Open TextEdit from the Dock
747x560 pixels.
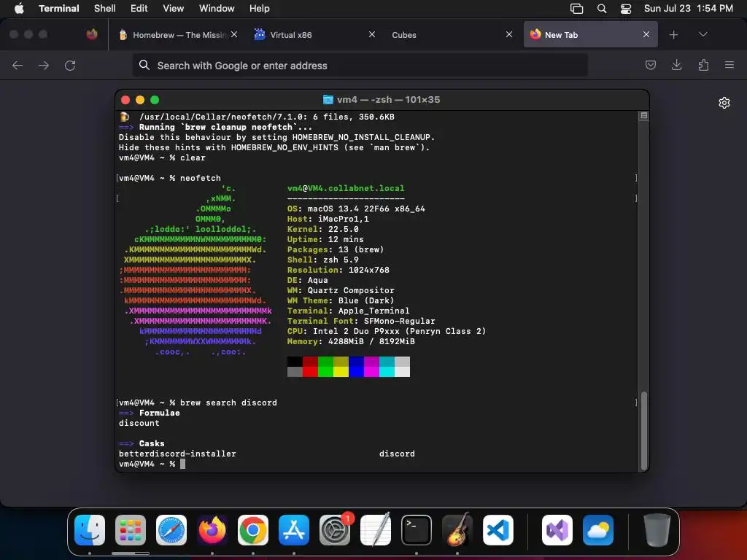376,530
